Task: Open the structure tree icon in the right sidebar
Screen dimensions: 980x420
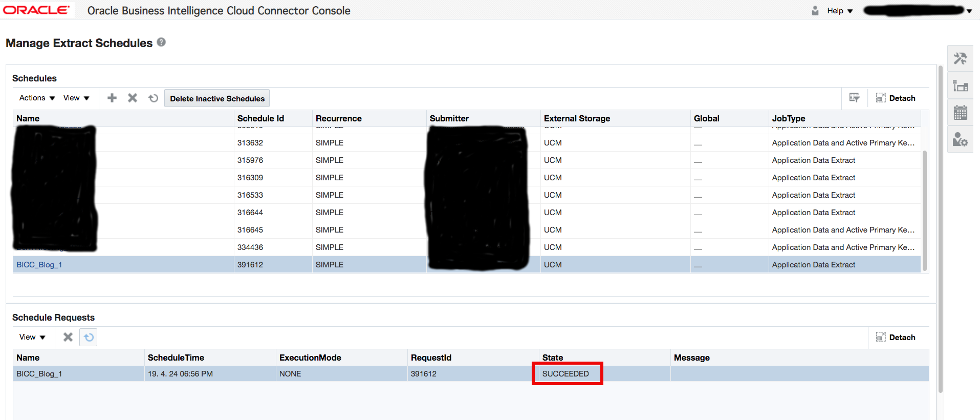Action: (x=960, y=86)
